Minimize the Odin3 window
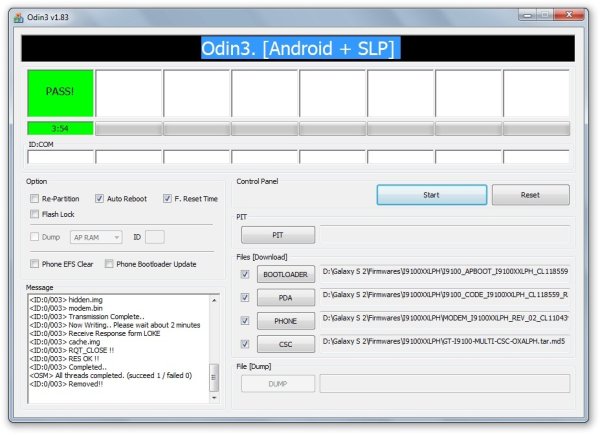The height and width of the screenshot is (435, 600). point(528,15)
